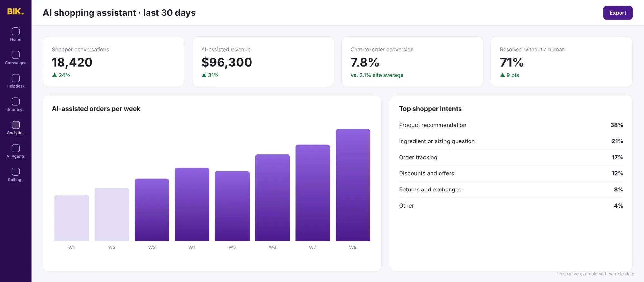Click the green 24% change indicator
644x282 pixels.
coord(61,75)
